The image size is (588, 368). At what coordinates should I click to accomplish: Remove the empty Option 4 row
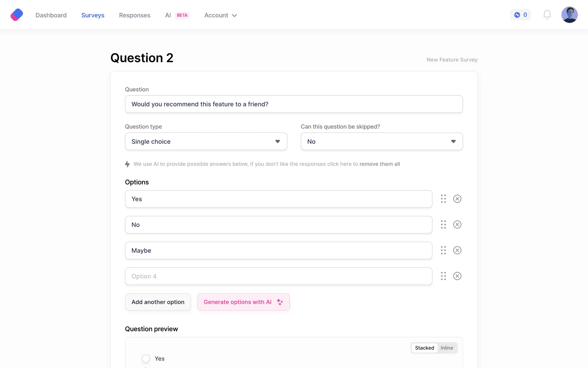pos(457,276)
